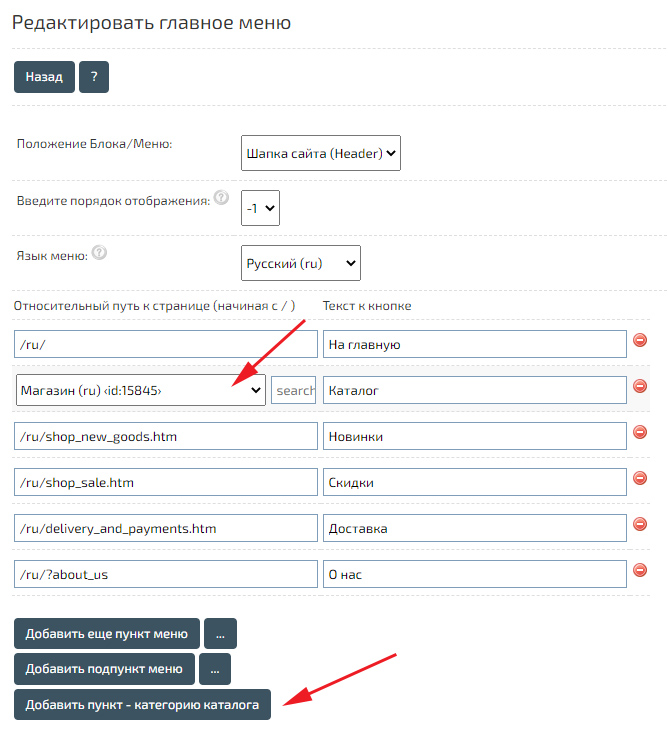The image size is (668, 733).
Task: Click the '...' button beside add menu item
Action: pyautogui.click(x=220, y=634)
